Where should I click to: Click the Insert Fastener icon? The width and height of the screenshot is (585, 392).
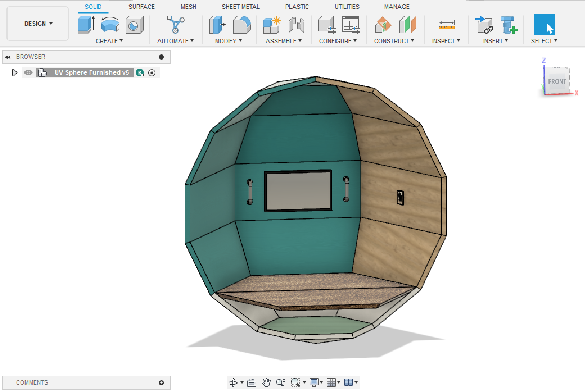(509, 25)
